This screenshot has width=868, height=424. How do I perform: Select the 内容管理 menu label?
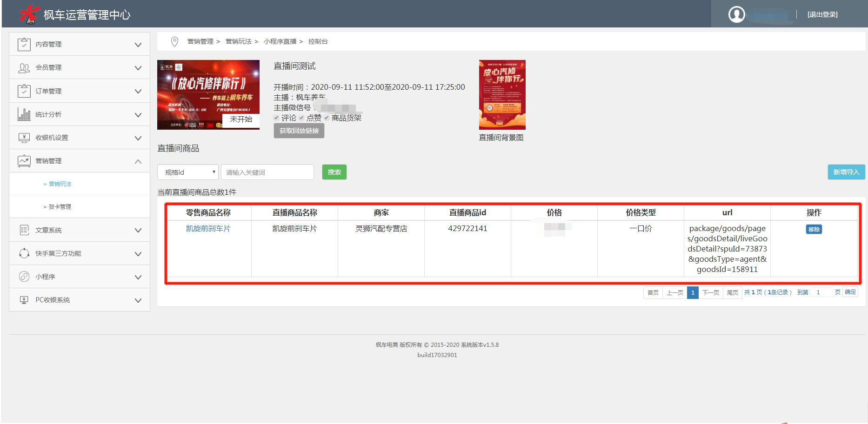point(48,44)
